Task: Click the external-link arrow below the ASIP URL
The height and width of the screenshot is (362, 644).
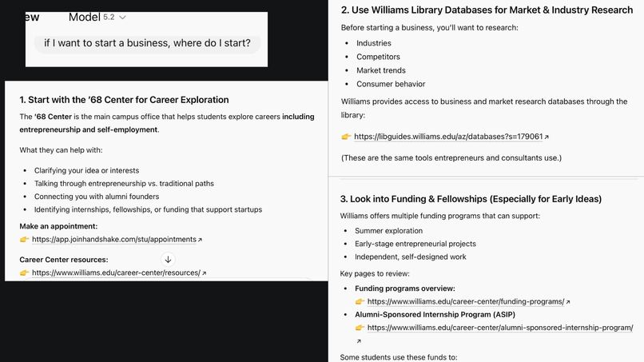Action: (359, 341)
